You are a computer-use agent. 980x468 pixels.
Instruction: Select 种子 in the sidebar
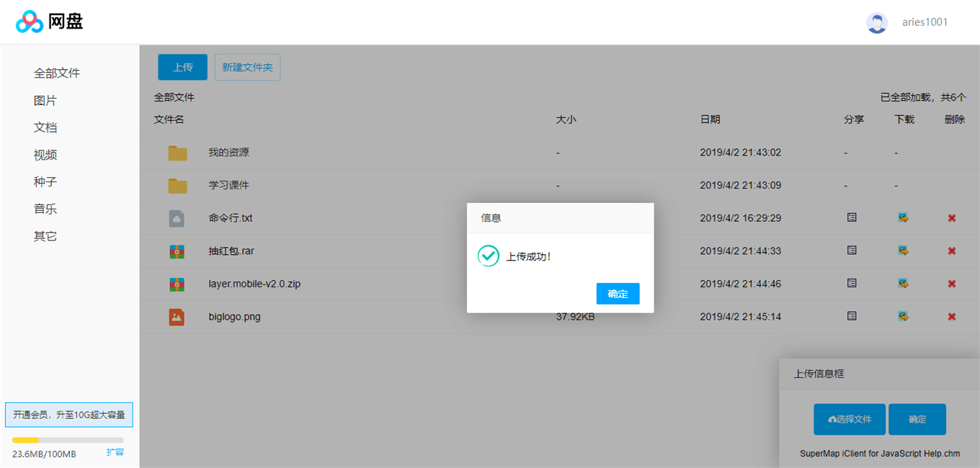45,182
